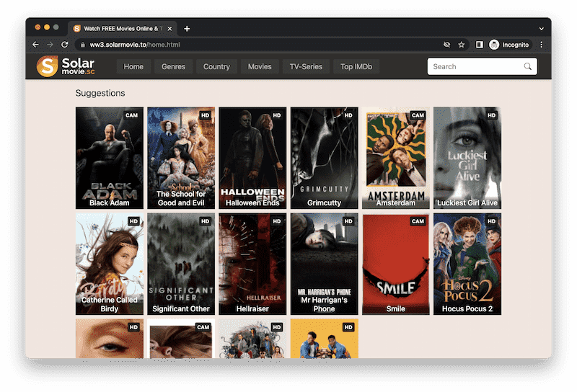Open Catherine Called Birdy poster
This screenshot has width=577, height=392.
[x=110, y=264]
